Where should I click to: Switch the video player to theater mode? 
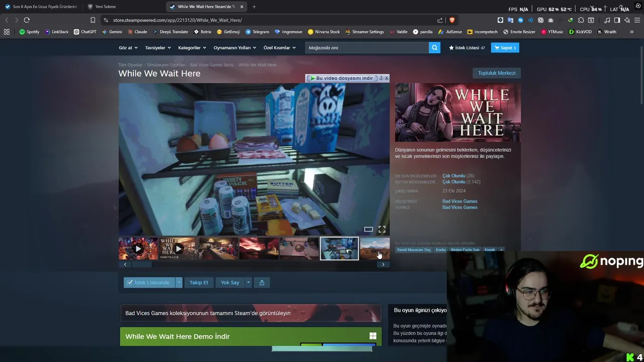[368, 229]
